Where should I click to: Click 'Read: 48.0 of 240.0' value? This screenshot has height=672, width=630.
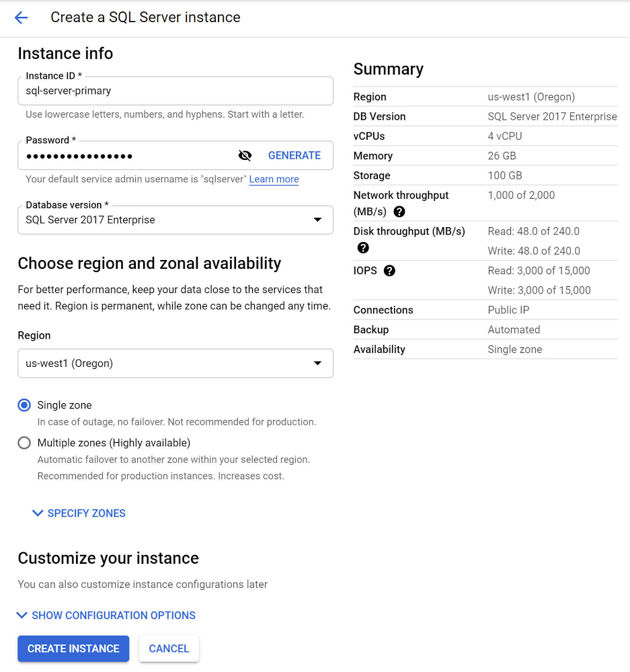[533, 231]
